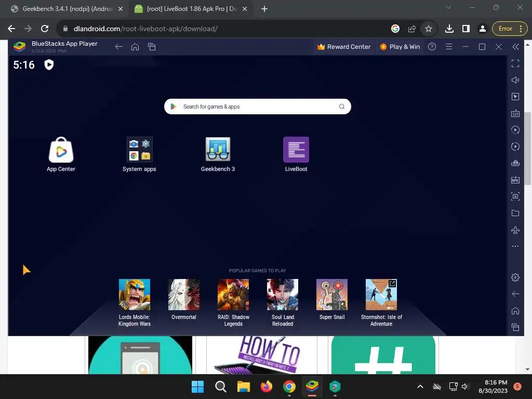Click the Chrome Error menu button

[510, 29]
